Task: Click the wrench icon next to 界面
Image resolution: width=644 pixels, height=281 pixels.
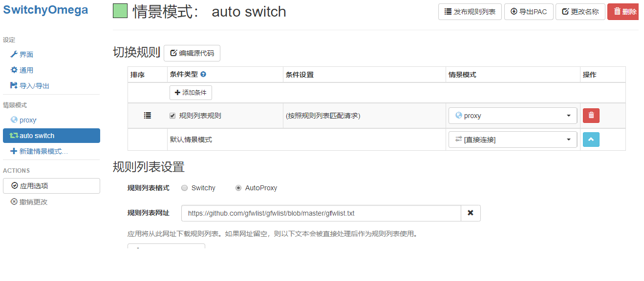Action: 14,55
